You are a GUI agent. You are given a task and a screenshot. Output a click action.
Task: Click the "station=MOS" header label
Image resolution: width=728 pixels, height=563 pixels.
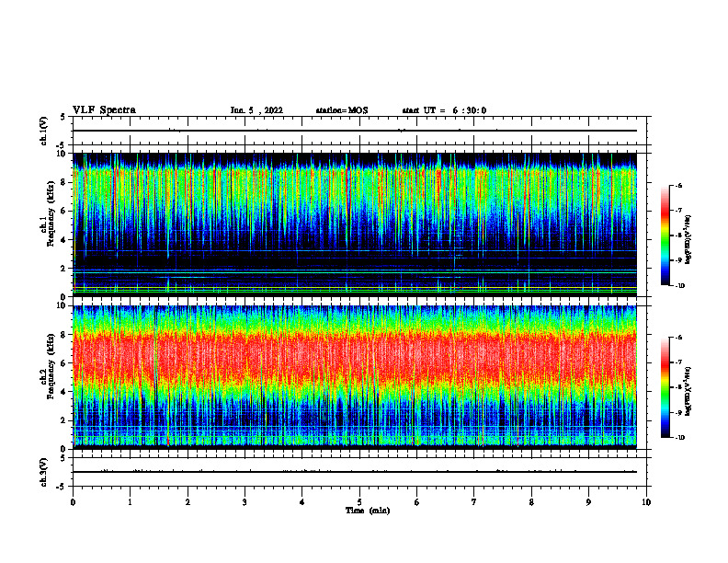point(342,110)
